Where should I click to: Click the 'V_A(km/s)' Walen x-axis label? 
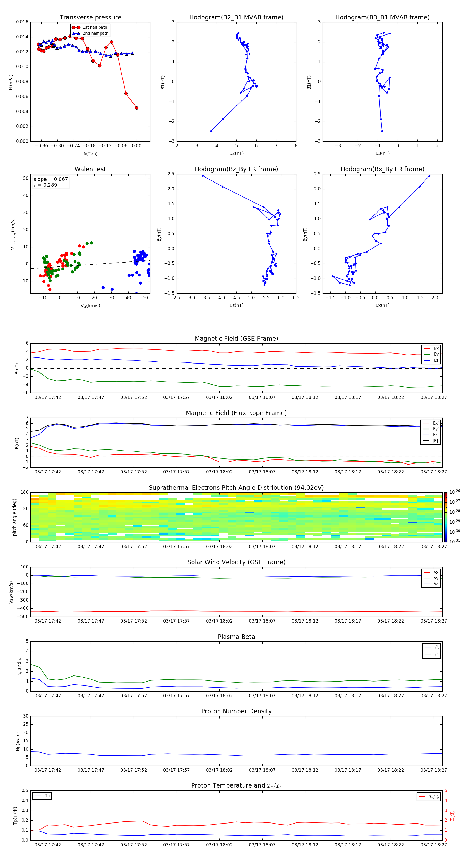(90, 306)
